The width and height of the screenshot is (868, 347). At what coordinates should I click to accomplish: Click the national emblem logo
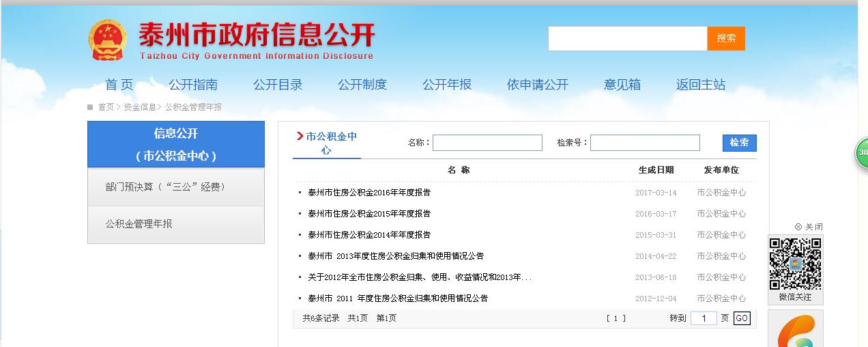pos(108,40)
